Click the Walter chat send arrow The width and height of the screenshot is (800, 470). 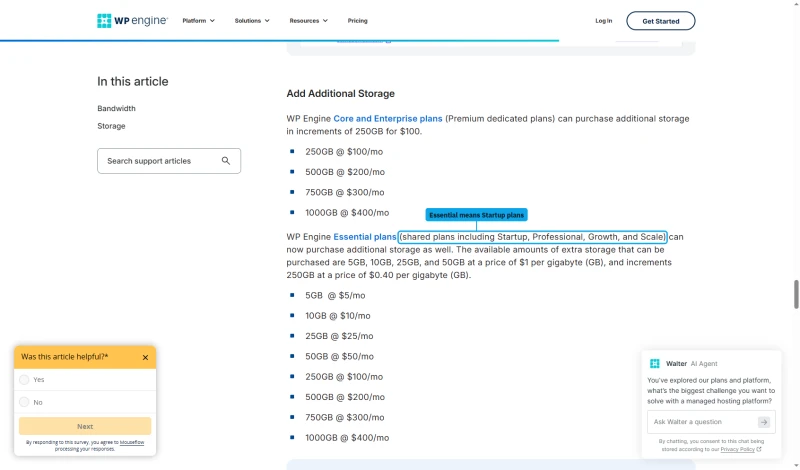click(x=764, y=422)
